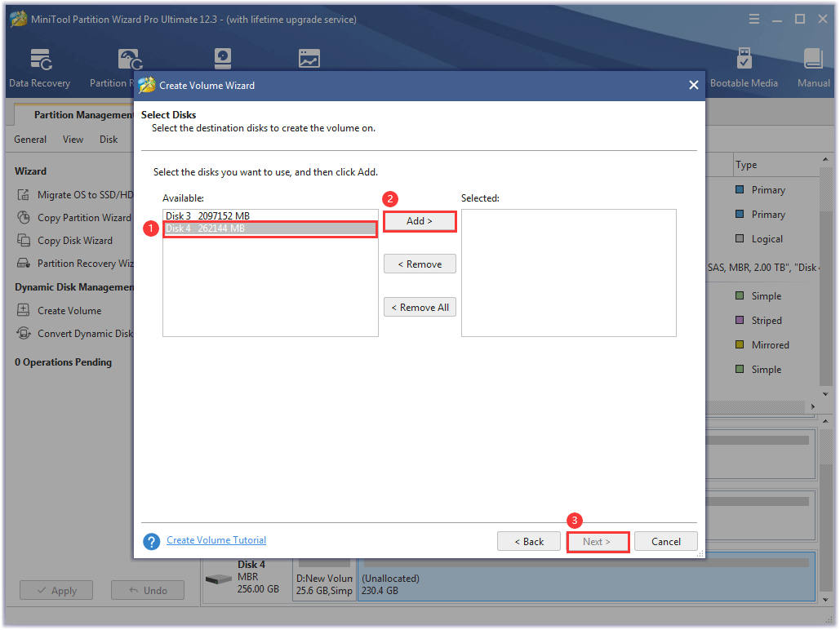The height and width of the screenshot is (630, 840).
Task: Open the Partition Recovery toolbar icon
Action: point(130,60)
